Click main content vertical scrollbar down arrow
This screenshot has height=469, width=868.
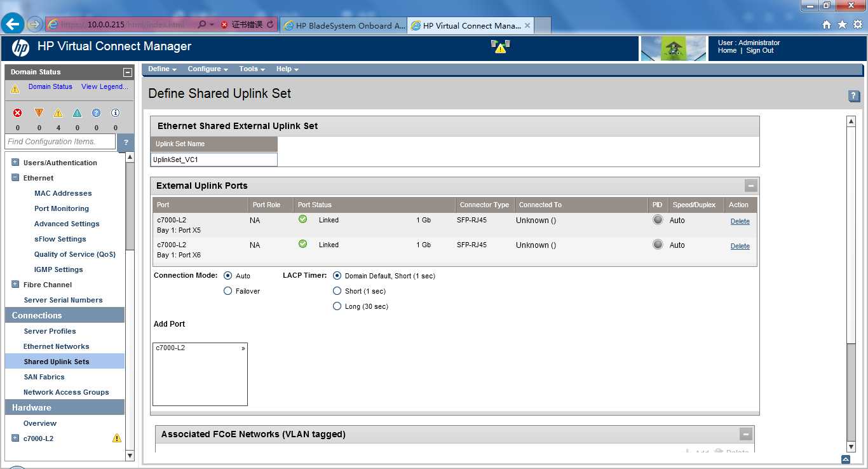tap(851, 448)
